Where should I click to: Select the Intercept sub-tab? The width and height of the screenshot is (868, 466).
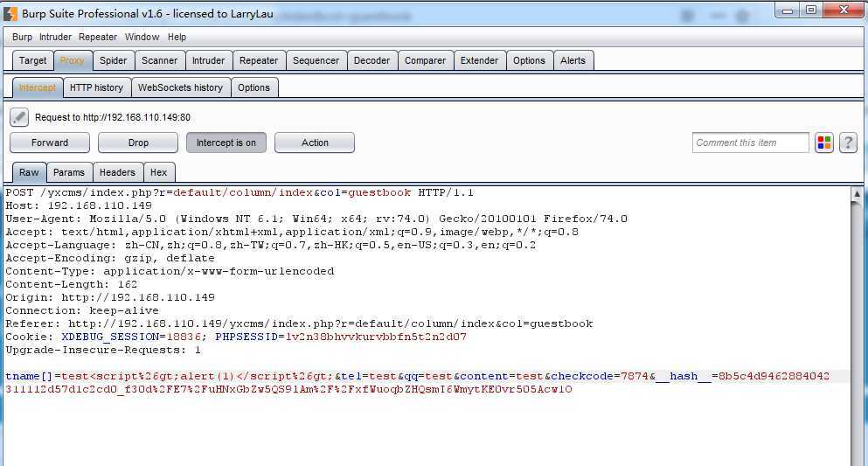point(37,87)
